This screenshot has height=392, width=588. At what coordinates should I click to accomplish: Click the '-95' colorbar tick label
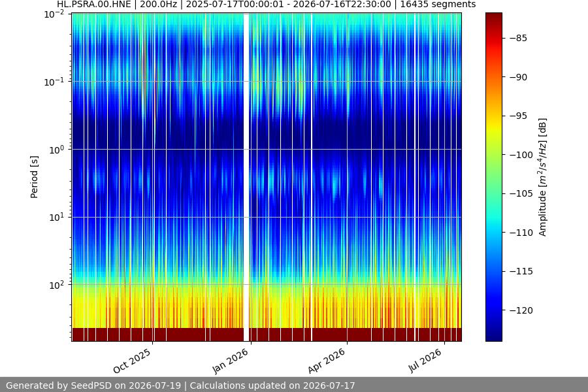click(519, 116)
